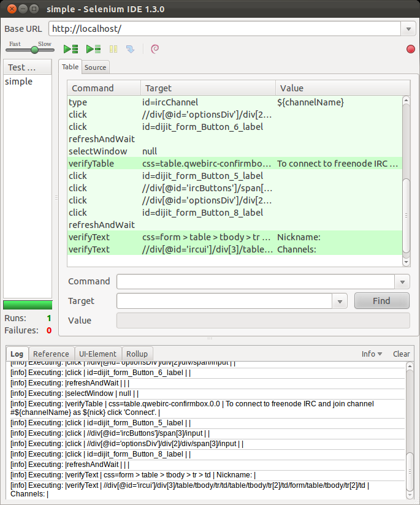
Task: Focus the Target input field
Action: tap(224, 301)
